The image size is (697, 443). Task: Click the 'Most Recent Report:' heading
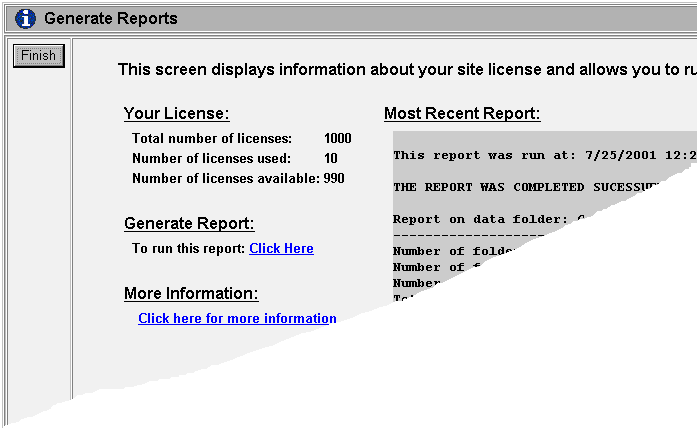(462, 113)
